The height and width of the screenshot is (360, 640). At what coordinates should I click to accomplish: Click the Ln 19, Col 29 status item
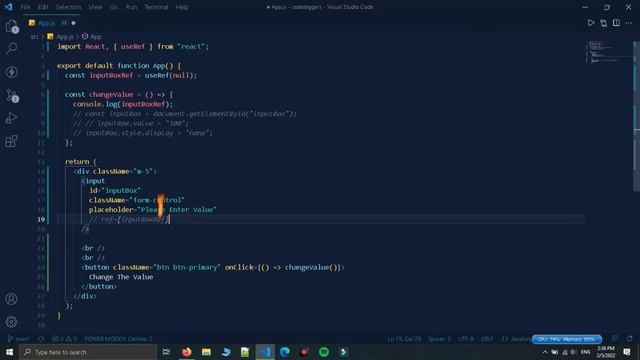(404, 339)
